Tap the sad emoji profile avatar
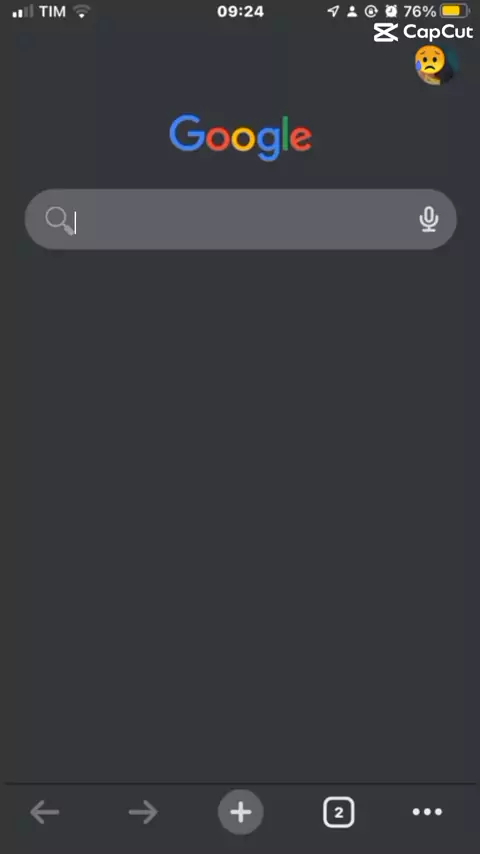This screenshot has width=480, height=854. click(x=434, y=65)
